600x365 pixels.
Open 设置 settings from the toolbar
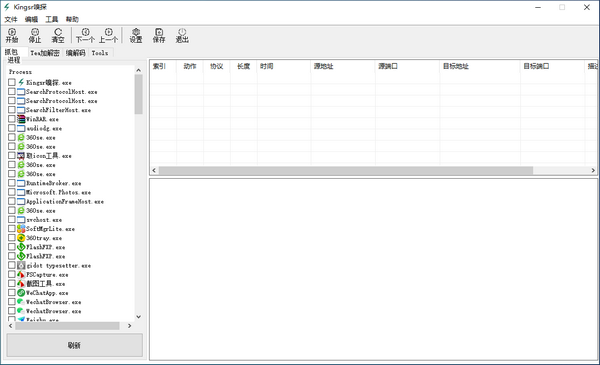point(136,36)
